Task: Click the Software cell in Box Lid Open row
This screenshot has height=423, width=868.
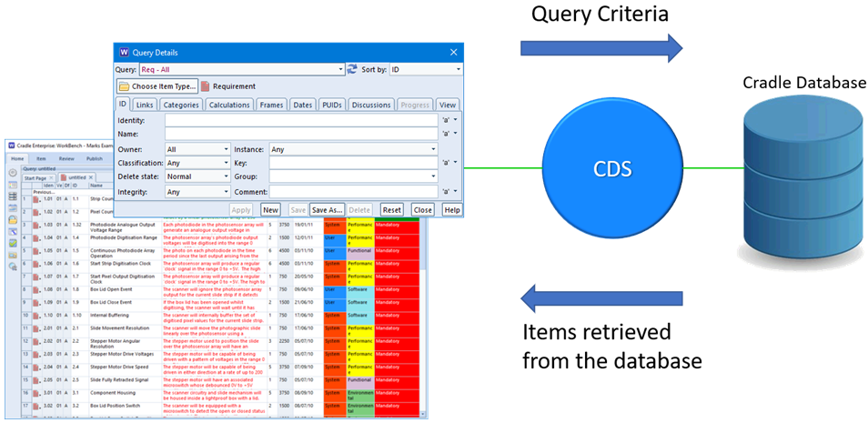Action: click(x=360, y=292)
